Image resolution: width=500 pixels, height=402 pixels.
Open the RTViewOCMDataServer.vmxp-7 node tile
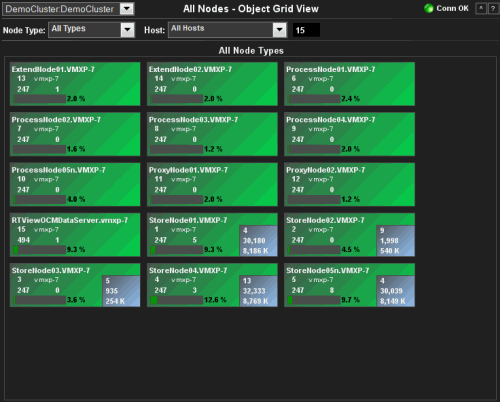point(75,235)
